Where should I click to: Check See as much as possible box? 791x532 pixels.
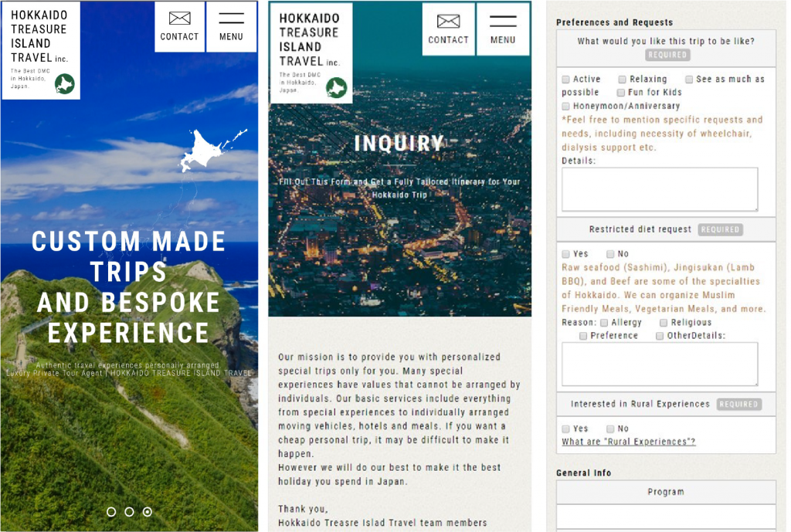pos(689,80)
